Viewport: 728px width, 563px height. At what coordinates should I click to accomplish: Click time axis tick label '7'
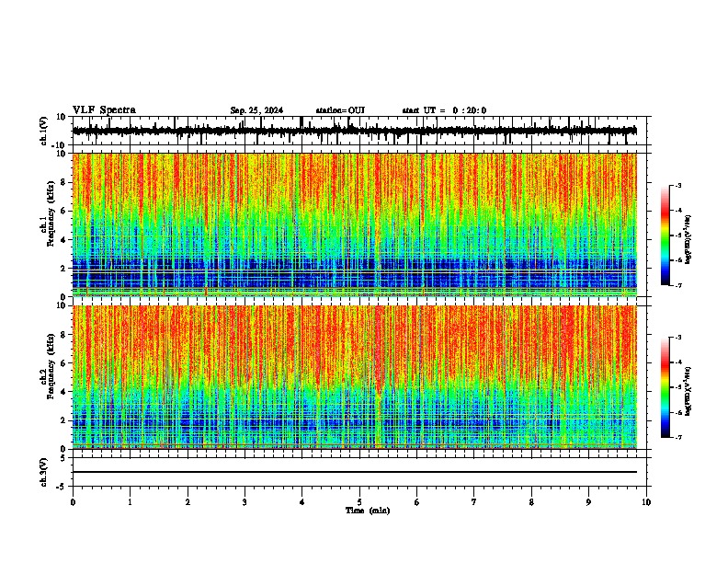pyautogui.click(x=474, y=502)
